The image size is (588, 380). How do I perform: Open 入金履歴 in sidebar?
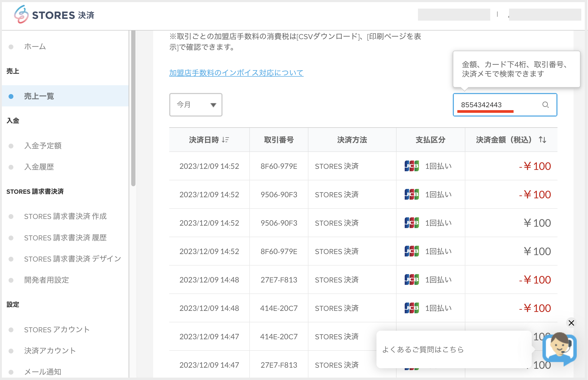tap(39, 167)
